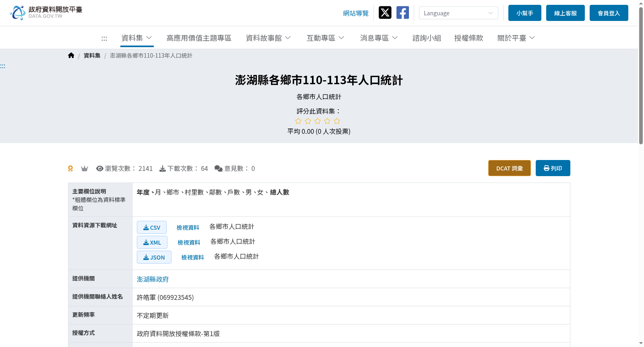Expand the 資料故事館 menu
The width and height of the screenshot is (644, 347).
click(268, 38)
